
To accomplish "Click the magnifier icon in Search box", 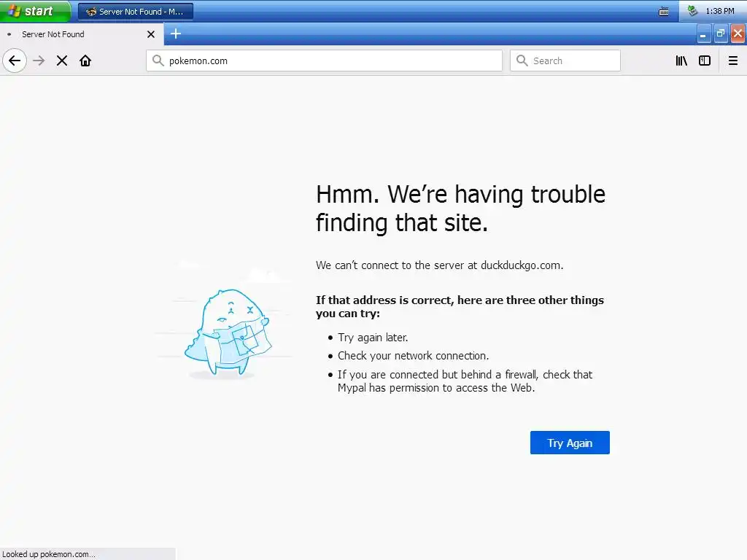I will pos(522,61).
